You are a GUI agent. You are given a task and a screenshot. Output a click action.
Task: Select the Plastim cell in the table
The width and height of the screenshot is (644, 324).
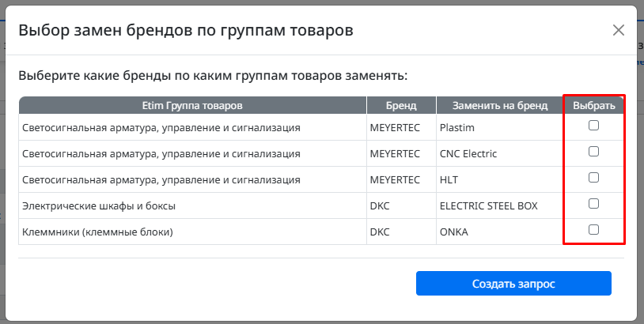pyautogui.click(x=500, y=127)
